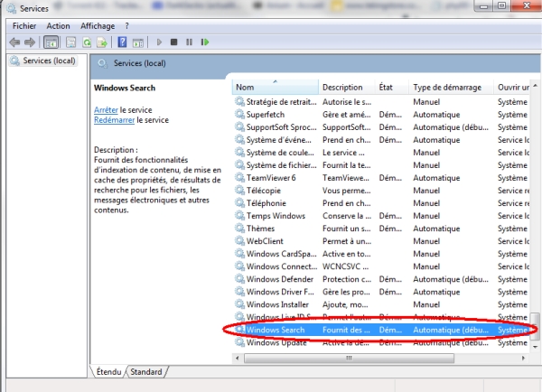Select the Superfetch service row
This screenshot has width=542, height=392.
(x=381, y=115)
